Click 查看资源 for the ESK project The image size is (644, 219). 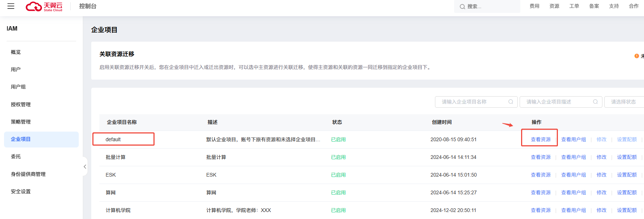click(541, 175)
